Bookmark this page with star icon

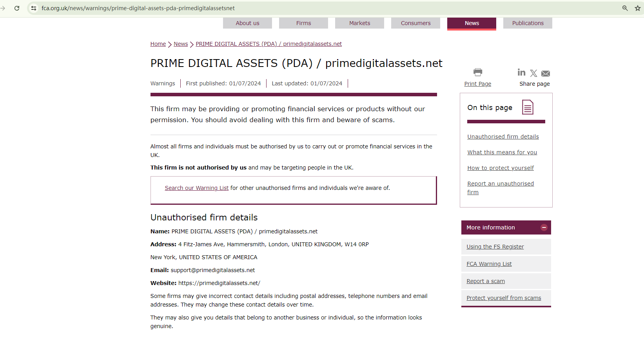[638, 8]
